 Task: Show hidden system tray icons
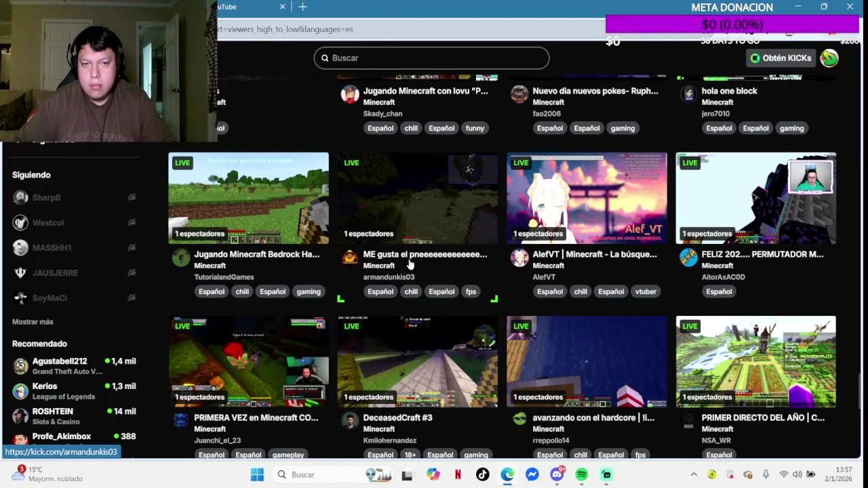point(694,474)
